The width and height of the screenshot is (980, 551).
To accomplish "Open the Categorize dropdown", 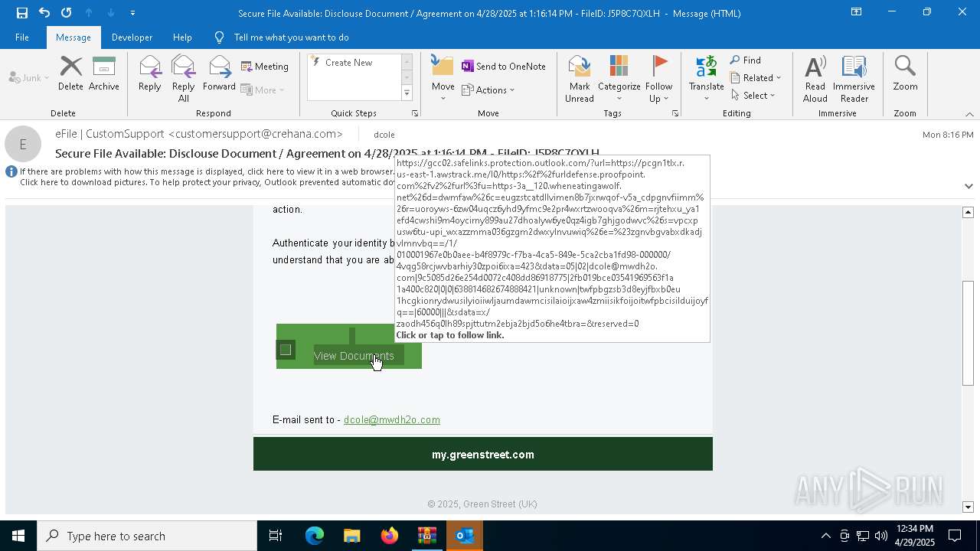I will (x=619, y=78).
